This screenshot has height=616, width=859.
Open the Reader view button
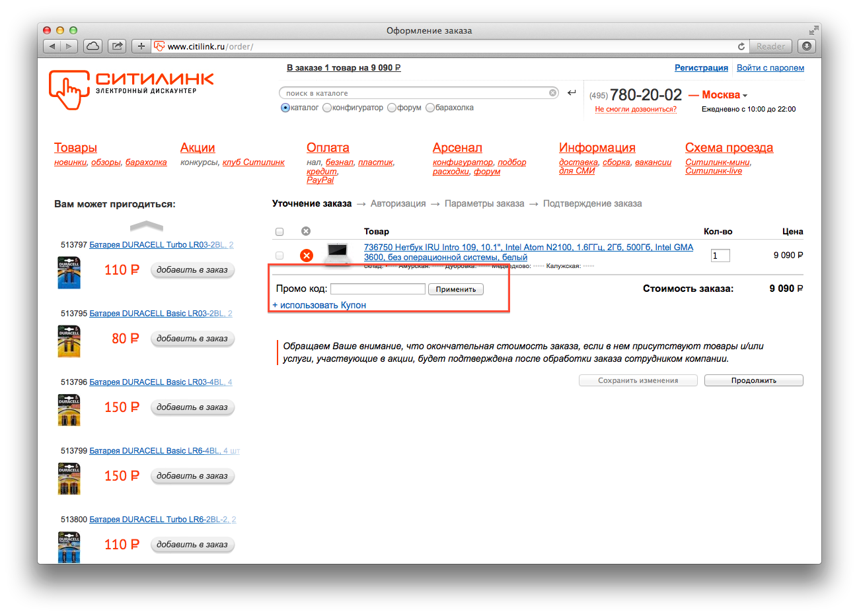pos(770,46)
